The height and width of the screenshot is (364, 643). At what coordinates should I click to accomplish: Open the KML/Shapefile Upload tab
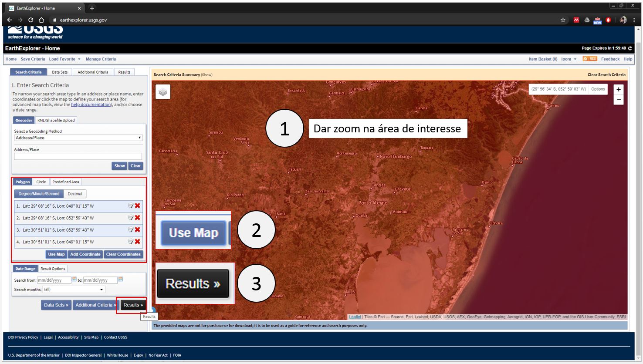point(56,121)
